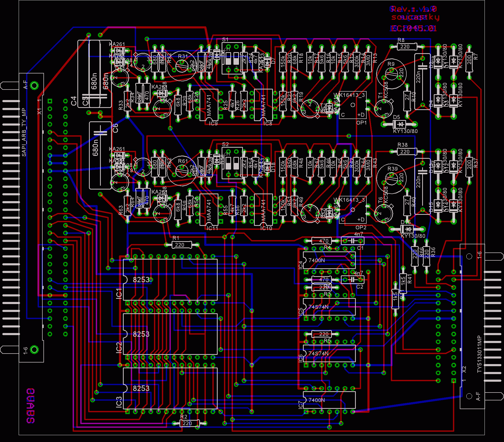The width and height of the screenshot is (504, 442).
Task: Click the R2 220 resistor near bottom
Action: pyautogui.click(x=189, y=423)
